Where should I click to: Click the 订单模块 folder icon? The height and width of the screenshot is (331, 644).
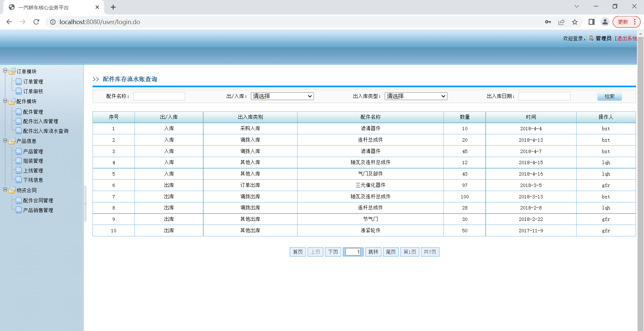coord(12,71)
